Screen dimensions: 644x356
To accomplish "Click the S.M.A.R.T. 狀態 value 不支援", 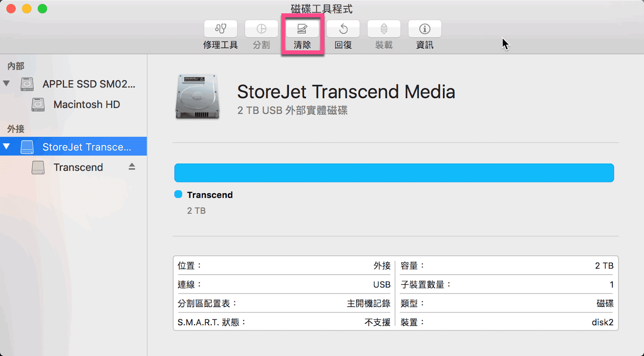I will point(378,323).
